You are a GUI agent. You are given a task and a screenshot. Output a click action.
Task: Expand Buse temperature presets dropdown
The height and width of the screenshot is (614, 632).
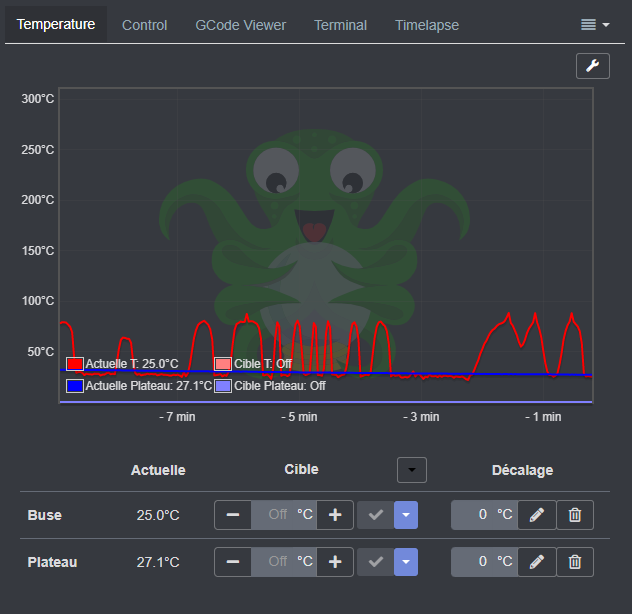(x=406, y=515)
